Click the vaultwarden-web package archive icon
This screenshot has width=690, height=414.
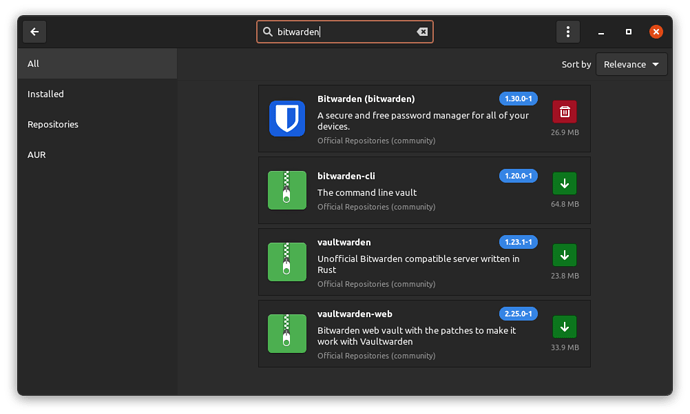coord(287,333)
